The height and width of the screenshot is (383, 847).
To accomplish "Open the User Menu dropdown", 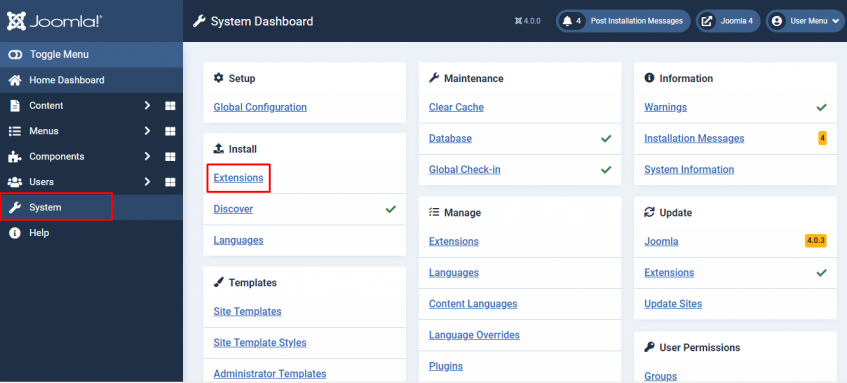I will coord(804,21).
